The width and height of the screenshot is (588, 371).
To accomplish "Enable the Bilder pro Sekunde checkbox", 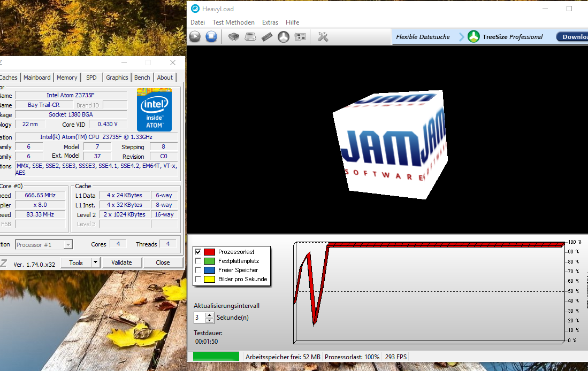I will pos(198,279).
